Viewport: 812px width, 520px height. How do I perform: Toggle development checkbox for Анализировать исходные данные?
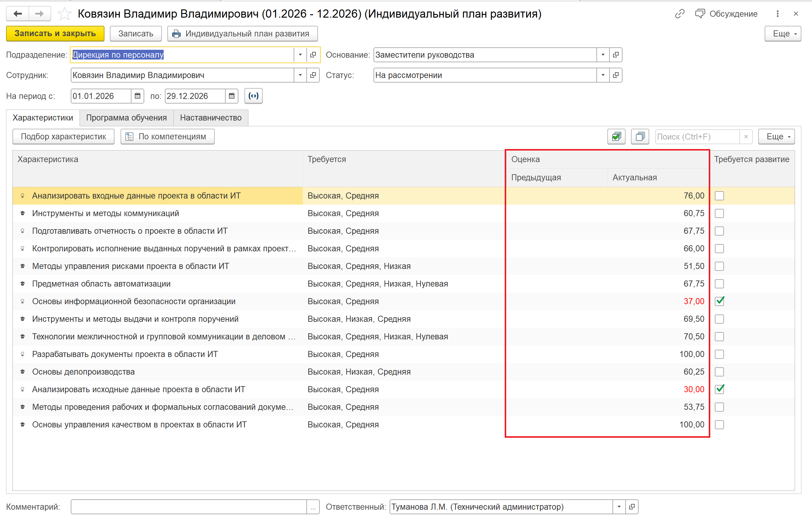point(719,389)
